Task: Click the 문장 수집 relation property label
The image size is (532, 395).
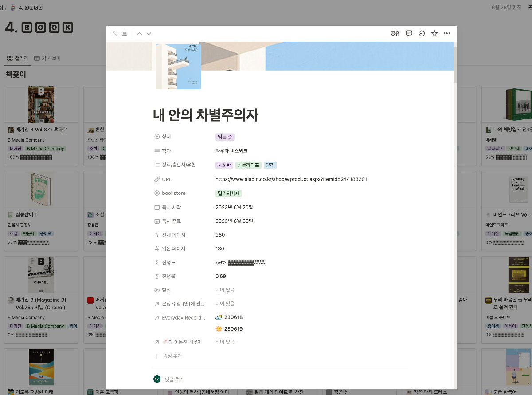Action: [183, 304]
